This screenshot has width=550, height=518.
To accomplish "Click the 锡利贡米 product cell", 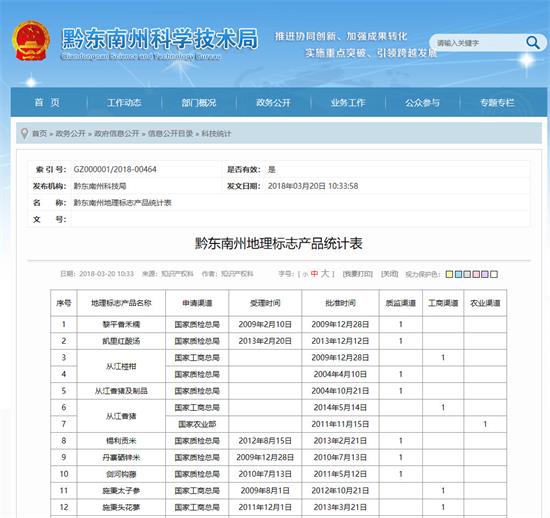I will point(121,440).
